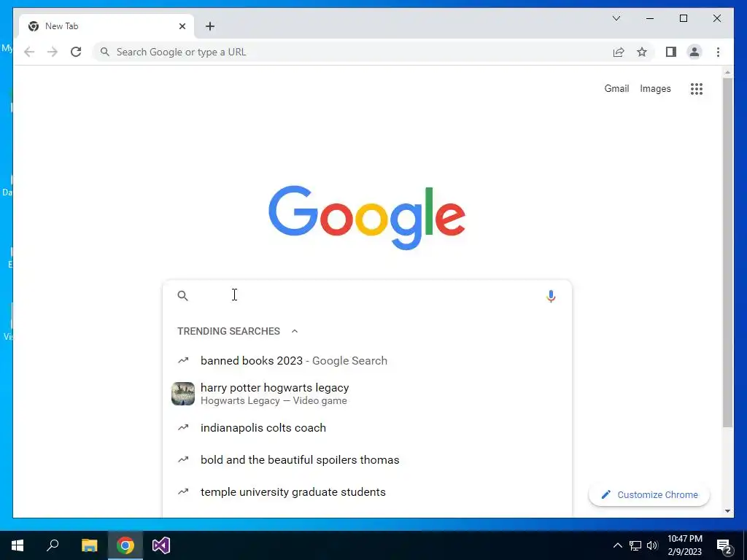Select suggestion banned books 2023
The width and height of the screenshot is (747, 560).
click(x=367, y=360)
